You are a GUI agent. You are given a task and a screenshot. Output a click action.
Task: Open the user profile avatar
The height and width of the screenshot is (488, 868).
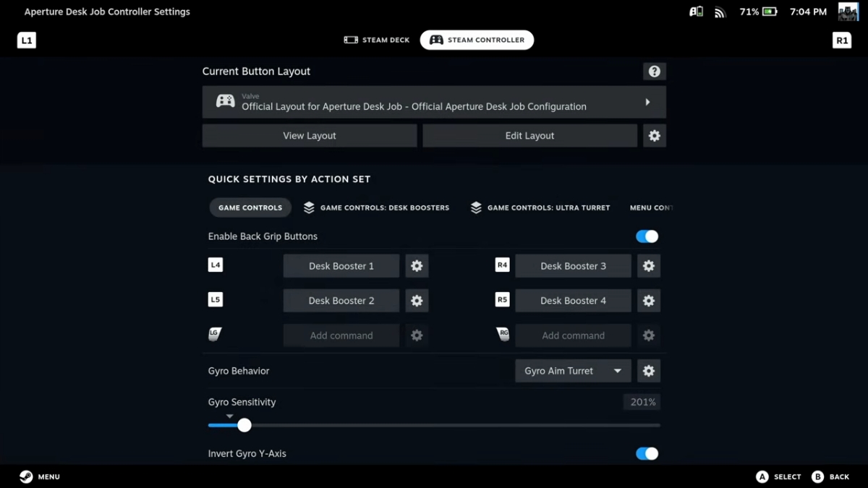coord(848,12)
